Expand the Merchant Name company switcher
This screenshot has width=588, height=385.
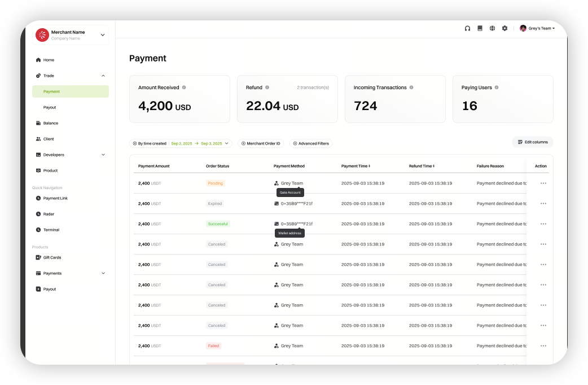[102, 35]
